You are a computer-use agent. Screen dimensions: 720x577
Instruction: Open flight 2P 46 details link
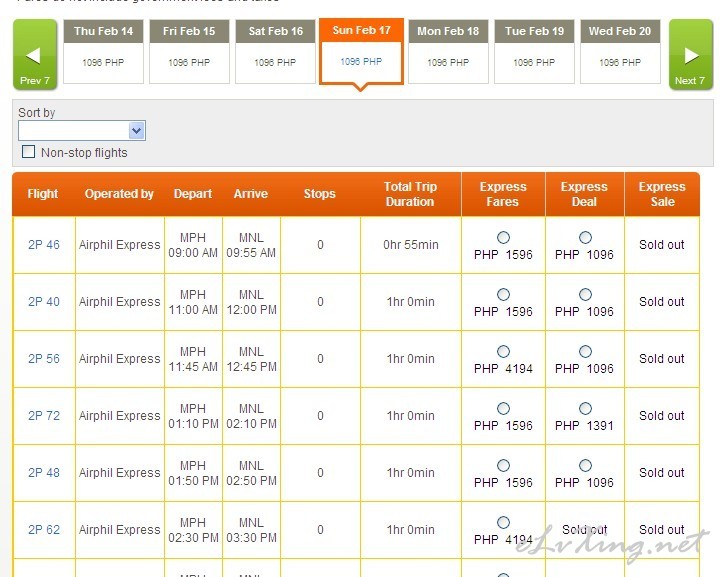[44, 245]
